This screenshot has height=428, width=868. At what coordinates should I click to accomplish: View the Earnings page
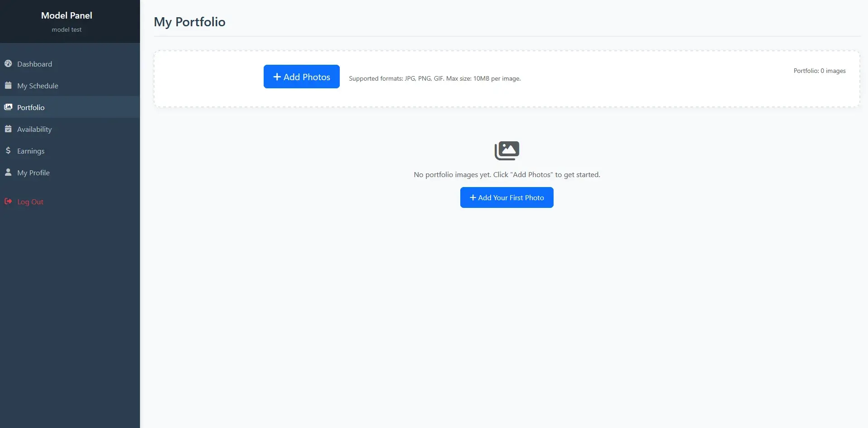click(31, 151)
